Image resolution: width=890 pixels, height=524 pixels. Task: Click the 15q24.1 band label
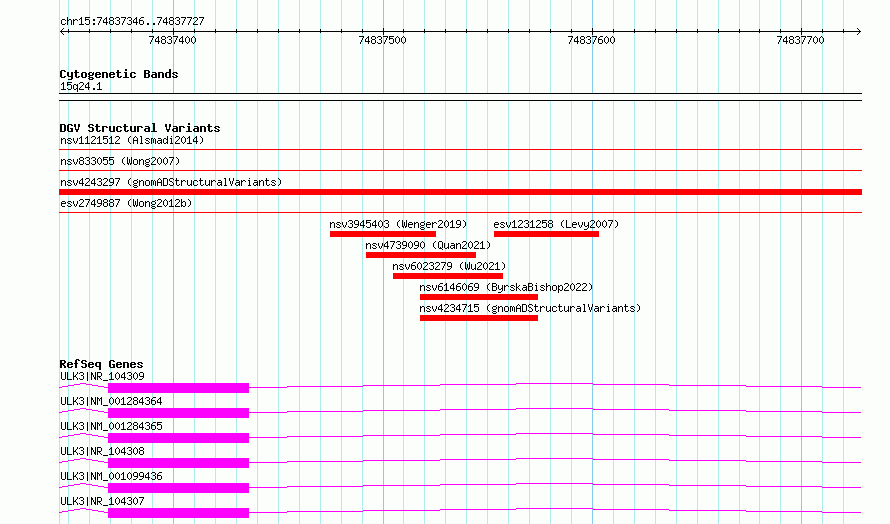tap(81, 86)
